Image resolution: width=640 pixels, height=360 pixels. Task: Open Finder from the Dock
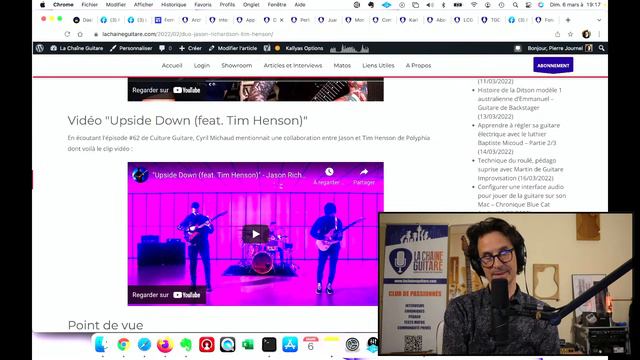point(101,344)
